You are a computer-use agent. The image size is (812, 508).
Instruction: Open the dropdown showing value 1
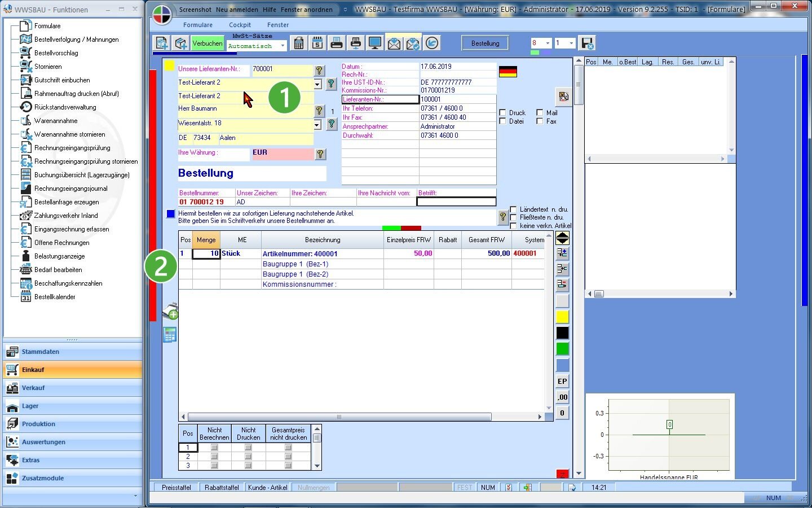click(571, 43)
